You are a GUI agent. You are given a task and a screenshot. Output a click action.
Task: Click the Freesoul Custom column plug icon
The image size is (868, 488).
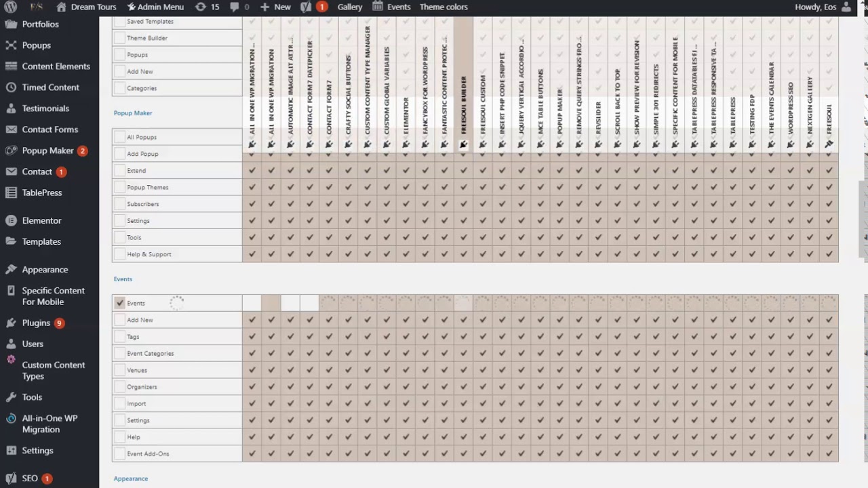[x=483, y=144]
